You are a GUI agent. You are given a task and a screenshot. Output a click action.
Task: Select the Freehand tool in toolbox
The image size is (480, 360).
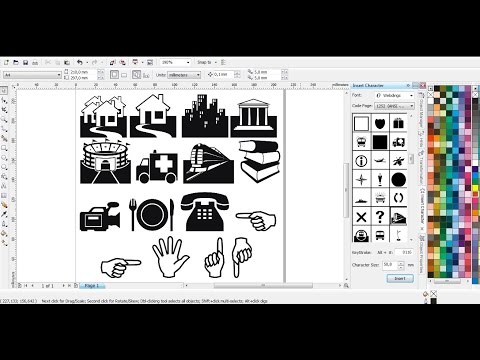tap(4, 129)
